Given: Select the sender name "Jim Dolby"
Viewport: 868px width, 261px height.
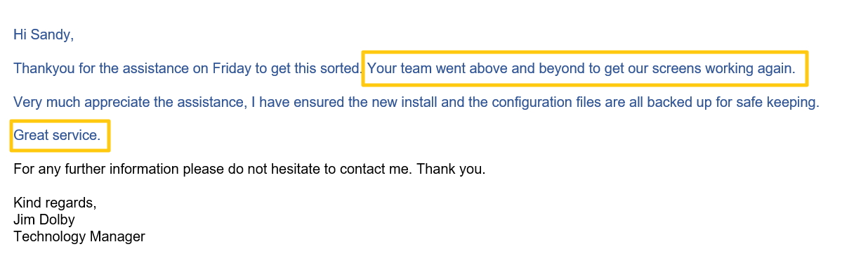Looking at the screenshot, I should [44, 219].
